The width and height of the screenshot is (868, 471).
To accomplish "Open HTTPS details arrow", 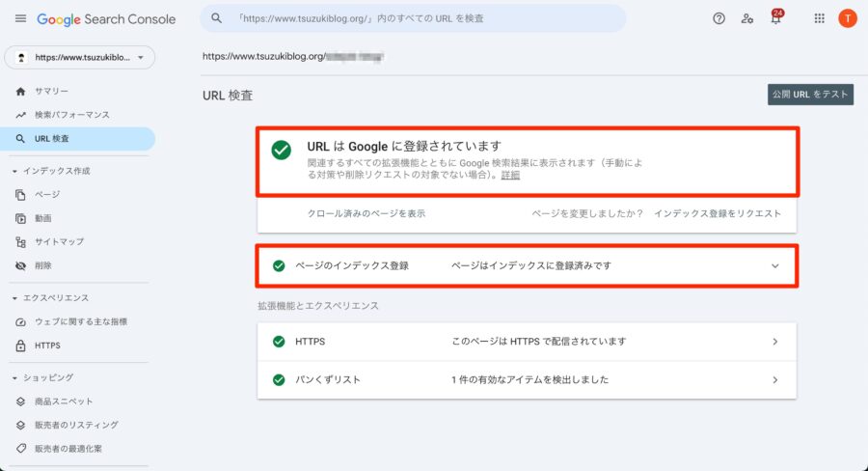I will 775,342.
